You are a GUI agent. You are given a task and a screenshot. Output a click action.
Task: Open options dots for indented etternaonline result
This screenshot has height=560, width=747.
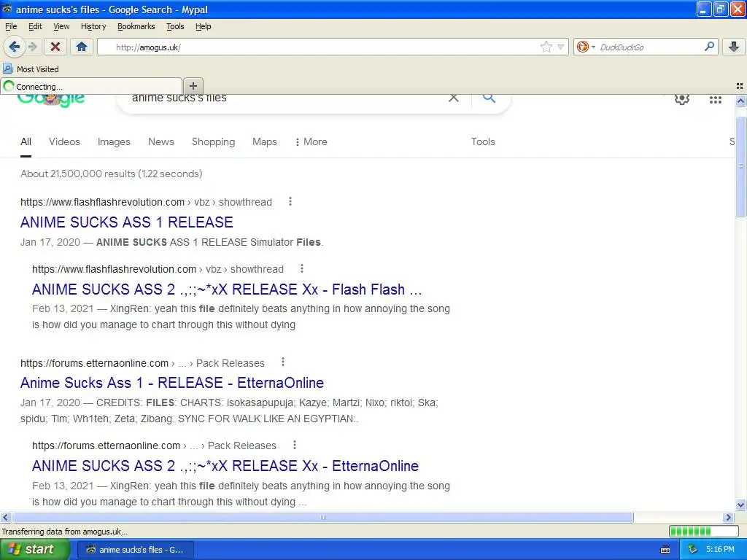coord(295,445)
